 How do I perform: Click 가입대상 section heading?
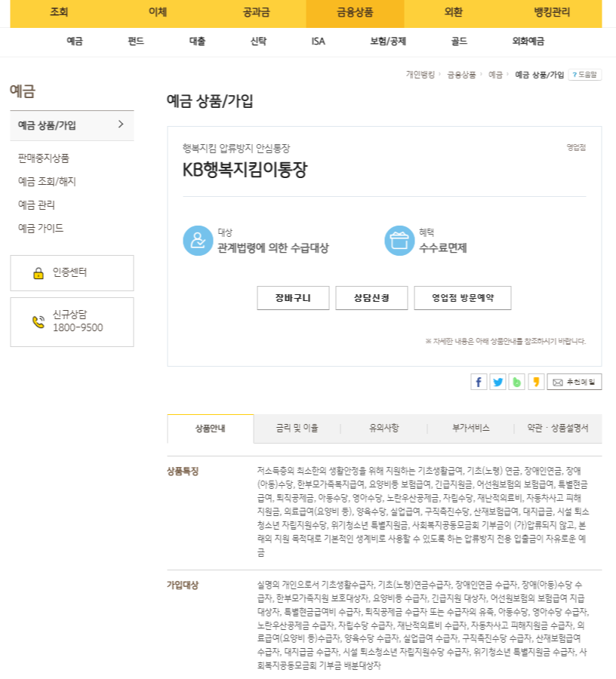point(183,585)
